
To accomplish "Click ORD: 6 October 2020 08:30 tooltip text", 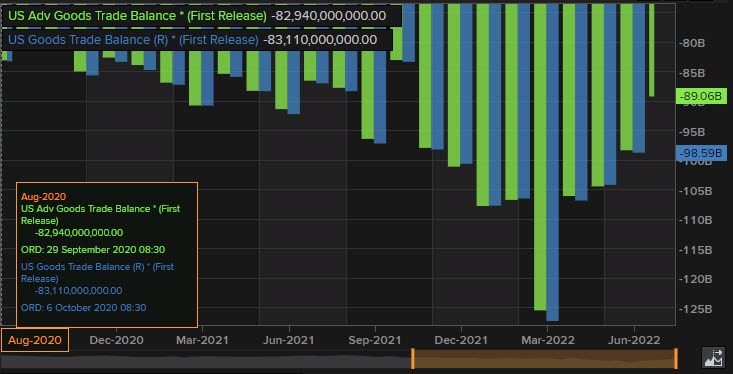I will tap(84, 308).
